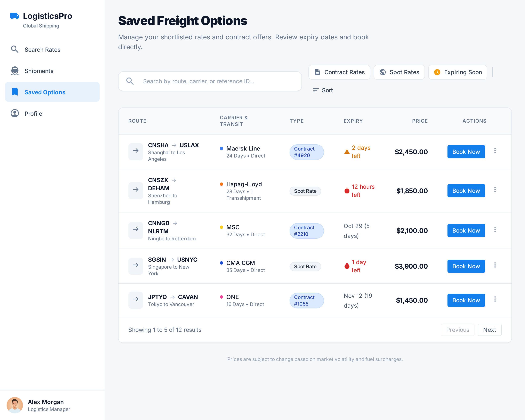Click Alex Morgan's avatar picture
525x420 pixels.
pos(15,405)
